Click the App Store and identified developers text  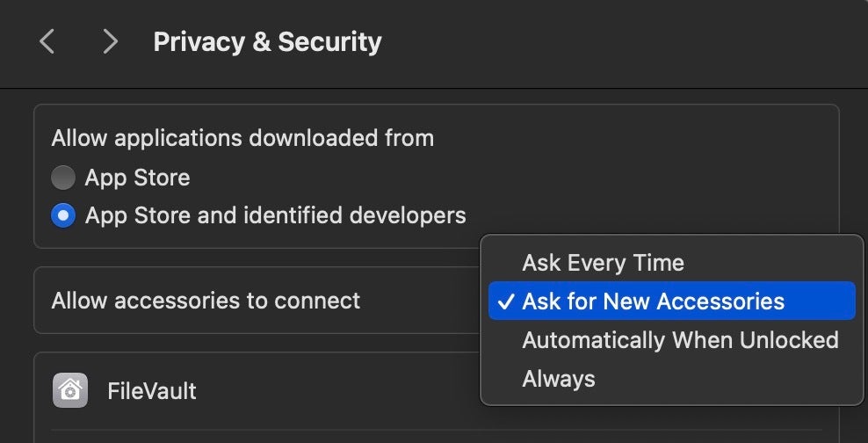[x=275, y=215]
